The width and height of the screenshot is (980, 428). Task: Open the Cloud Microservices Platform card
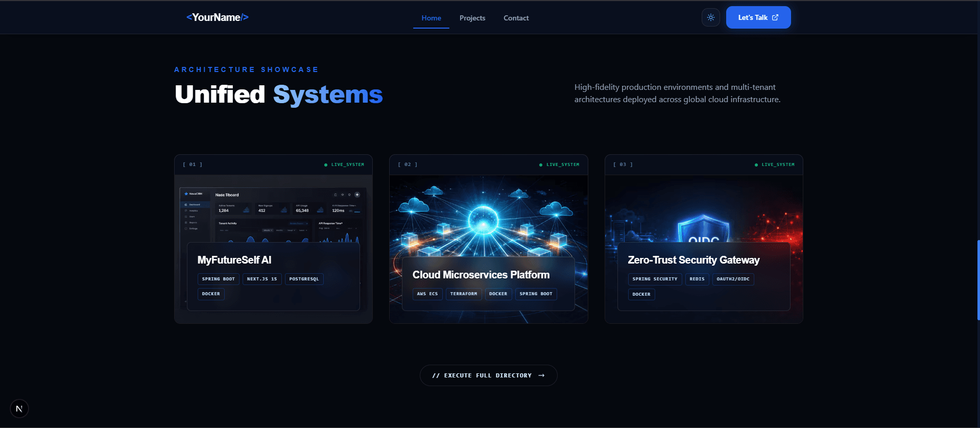click(x=489, y=239)
